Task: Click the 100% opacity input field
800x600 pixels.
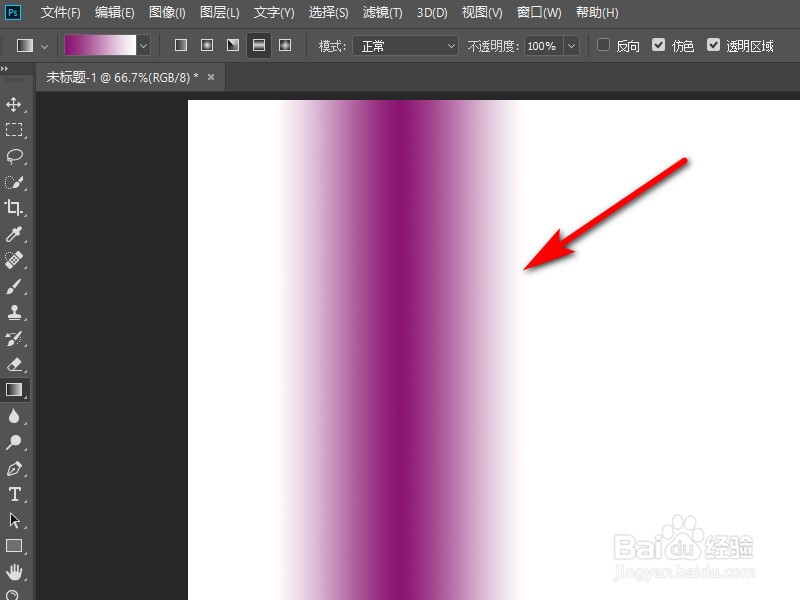Action: [543, 46]
